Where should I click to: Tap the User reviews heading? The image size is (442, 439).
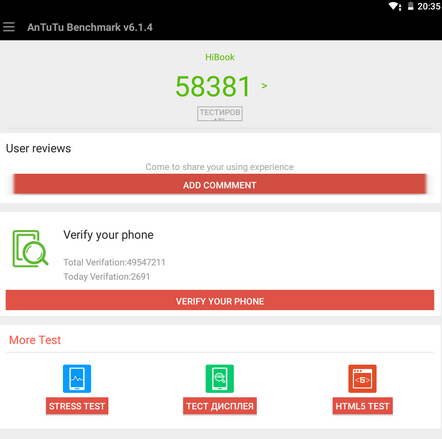[38, 148]
